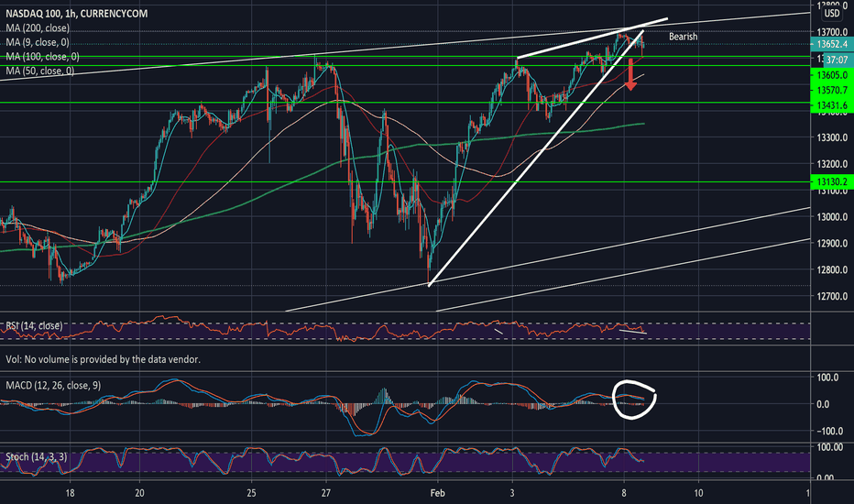Screen dimensions: 854x504
Task: Click the 12900.0 price axis tick
Action: [x=832, y=243]
